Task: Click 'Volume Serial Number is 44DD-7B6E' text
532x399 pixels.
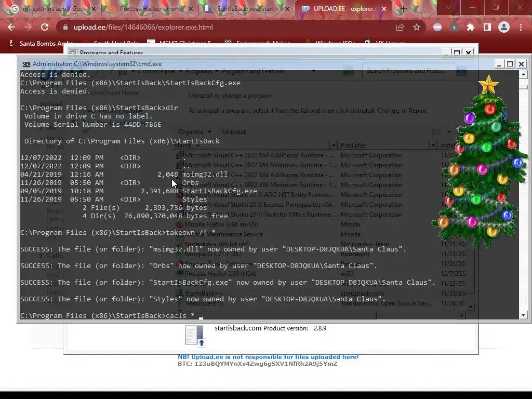Action: [x=92, y=125]
